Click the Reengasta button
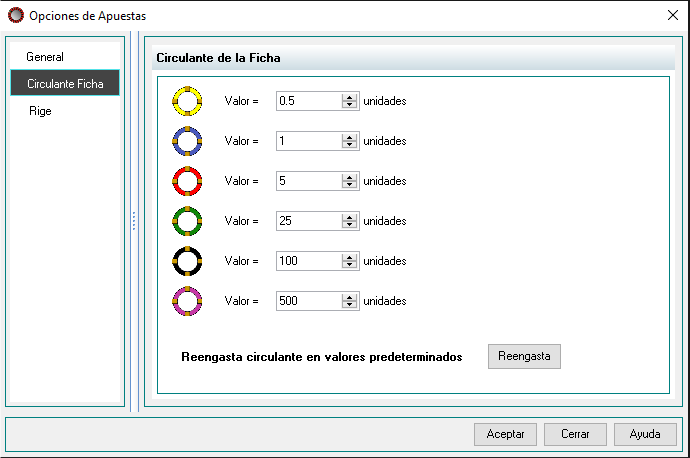 pyautogui.click(x=524, y=356)
